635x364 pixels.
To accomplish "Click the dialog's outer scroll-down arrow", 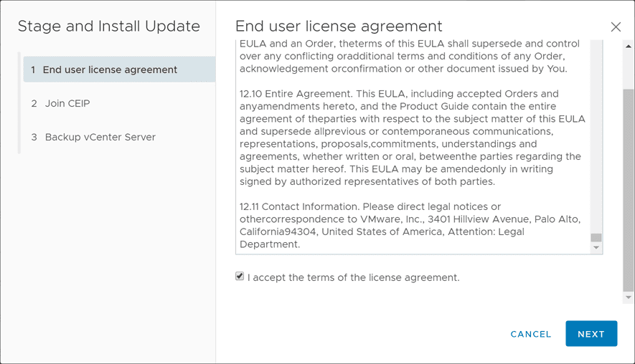I will [x=629, y=297].
